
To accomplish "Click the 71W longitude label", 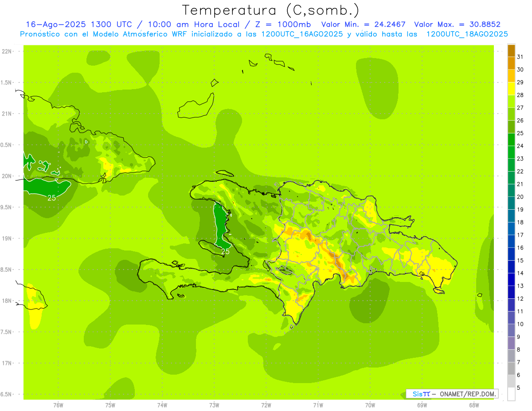I will 318,405.
